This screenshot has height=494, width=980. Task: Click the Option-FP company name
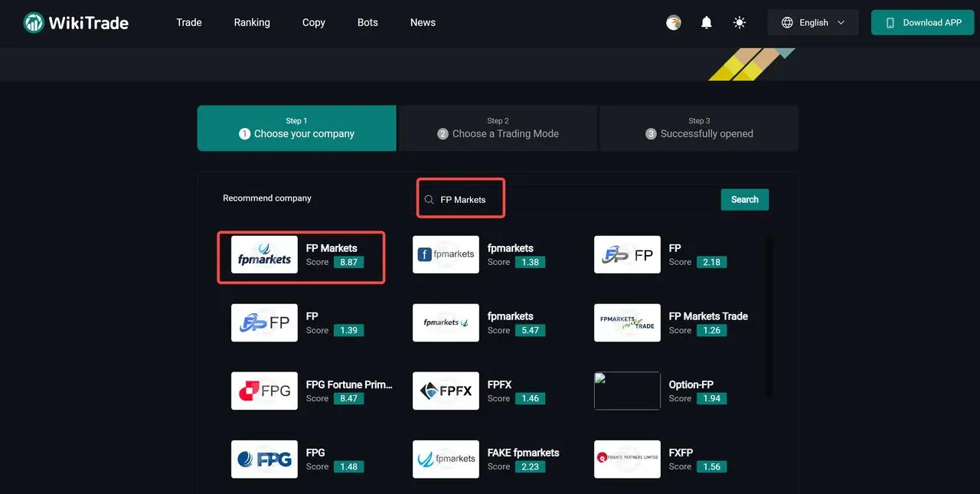pos(691,384)
